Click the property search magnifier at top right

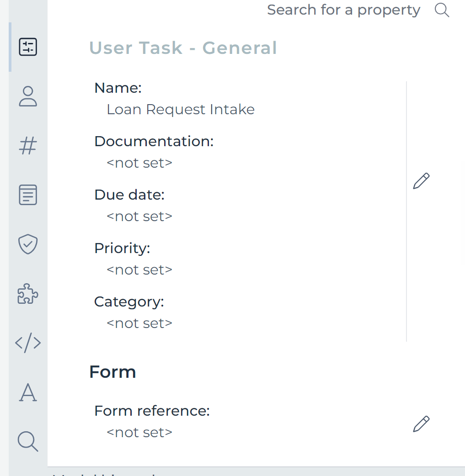[442, 10]
